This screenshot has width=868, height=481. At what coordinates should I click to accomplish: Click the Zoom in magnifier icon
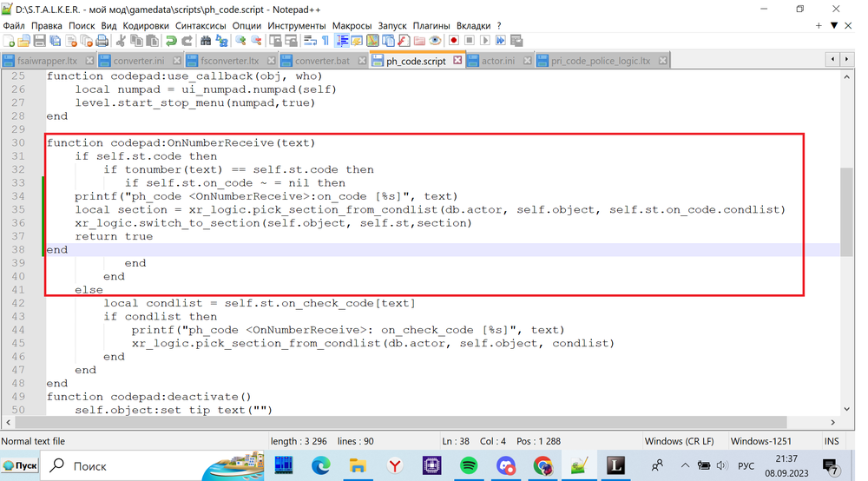(x=240, y=41)
